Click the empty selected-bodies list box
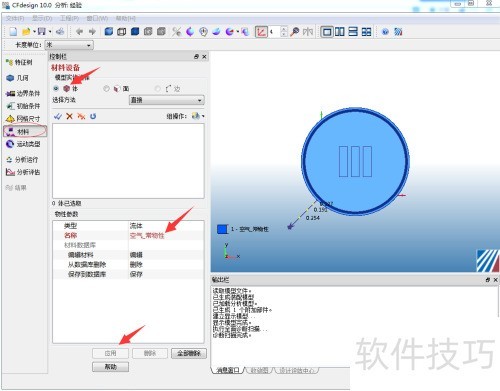The height and width of the screenshot is (391, 500). pos(128,161)
